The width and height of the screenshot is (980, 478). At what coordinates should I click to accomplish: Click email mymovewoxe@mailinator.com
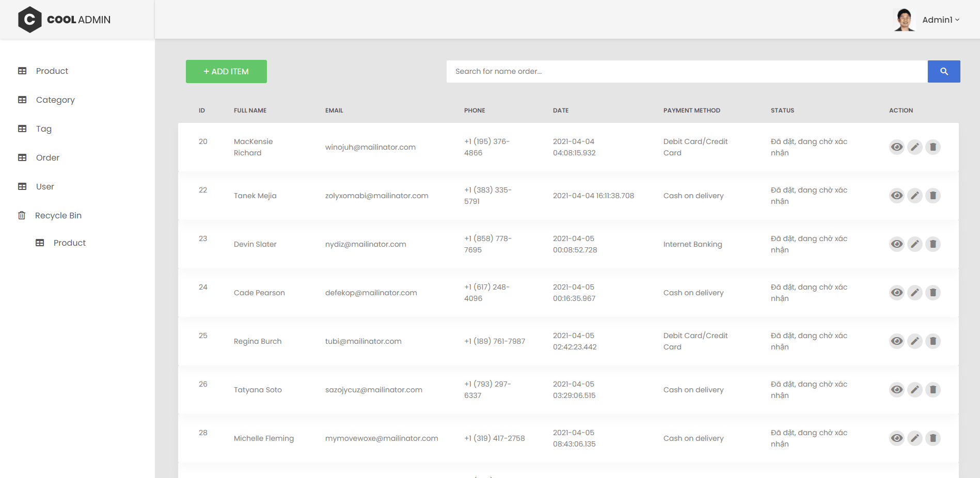click(382, 438)
